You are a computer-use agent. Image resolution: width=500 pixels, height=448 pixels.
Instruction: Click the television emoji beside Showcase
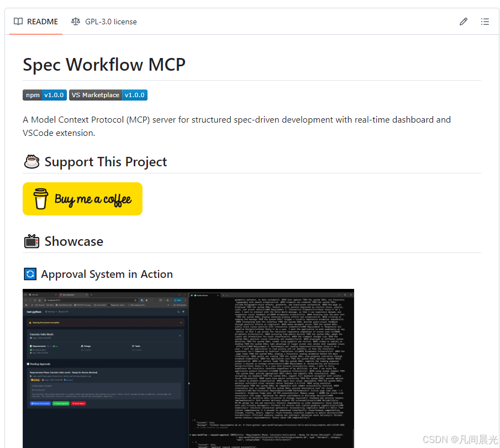31,241
